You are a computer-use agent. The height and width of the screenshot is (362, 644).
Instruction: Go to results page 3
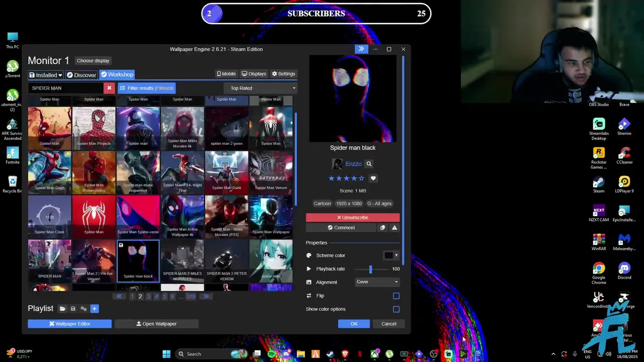coord(148,297)
